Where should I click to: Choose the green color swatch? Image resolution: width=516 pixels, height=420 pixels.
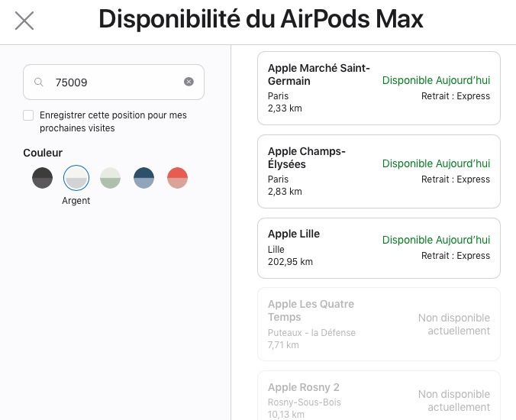[110, 178]
